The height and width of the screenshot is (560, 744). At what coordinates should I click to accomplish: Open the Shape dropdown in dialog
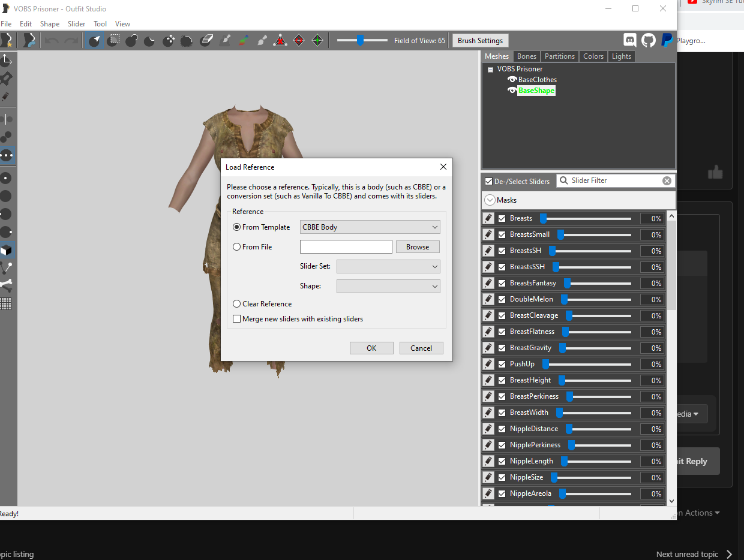[388, 286]
